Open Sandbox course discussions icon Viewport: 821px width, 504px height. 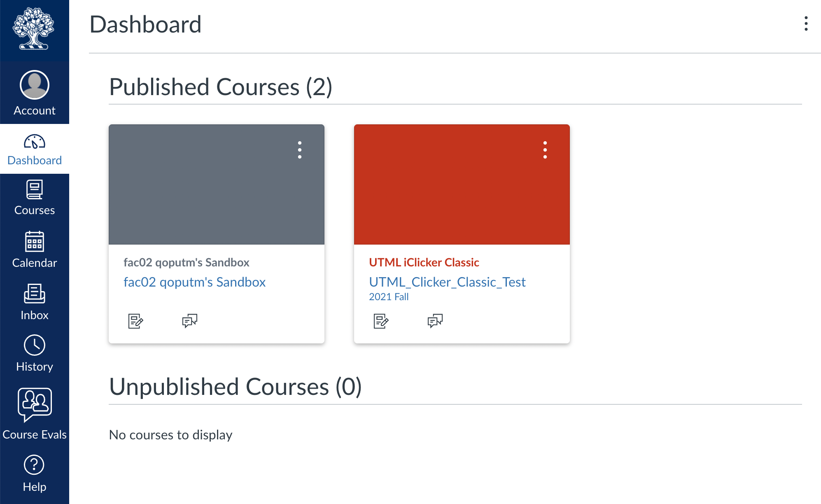coord(189,321)
